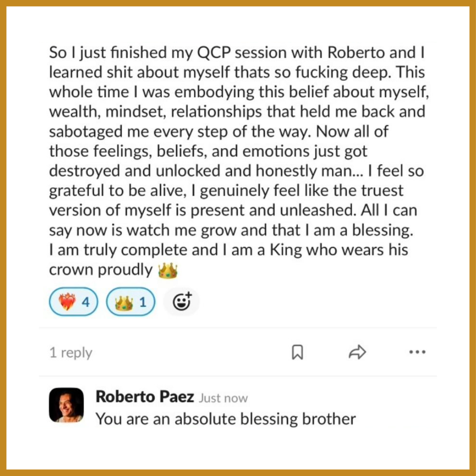The image size is (476, 476).
Task: Select the reply "You are an absolute blessing brother"
Action: (226, 419)
